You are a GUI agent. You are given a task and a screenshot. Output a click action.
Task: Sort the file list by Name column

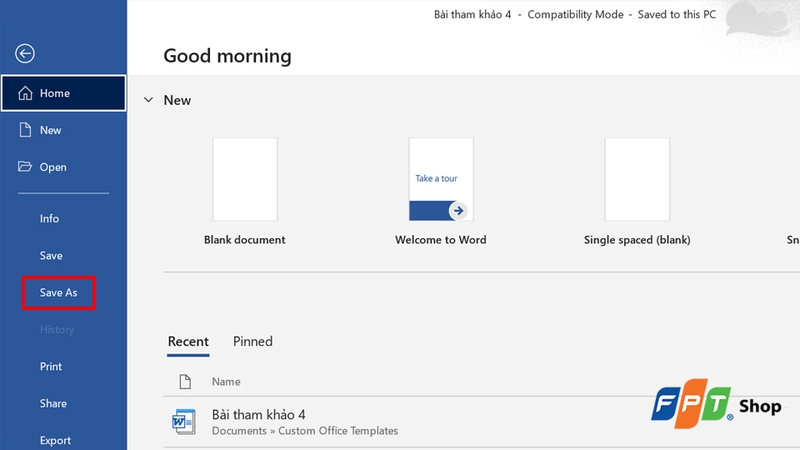pos(226,381)
